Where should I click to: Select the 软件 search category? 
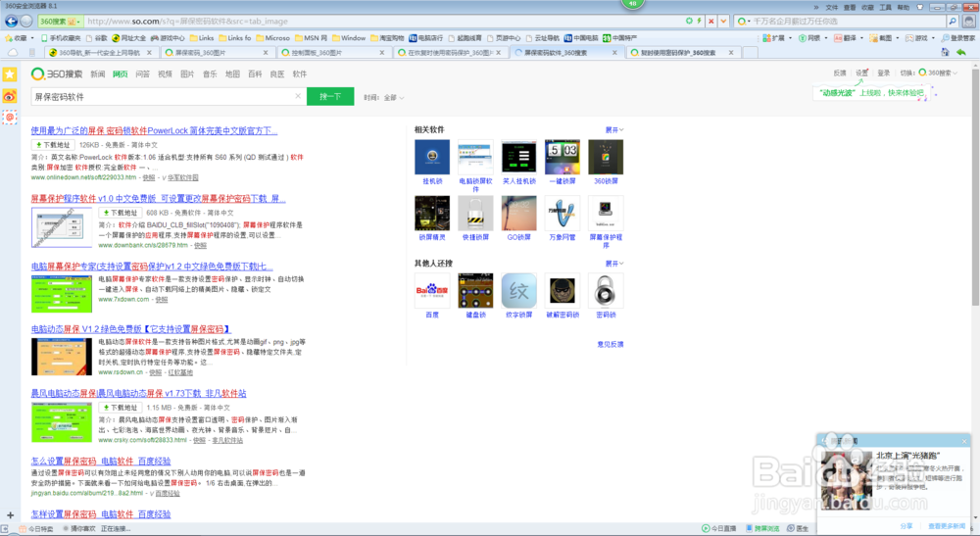click(299, 73)
